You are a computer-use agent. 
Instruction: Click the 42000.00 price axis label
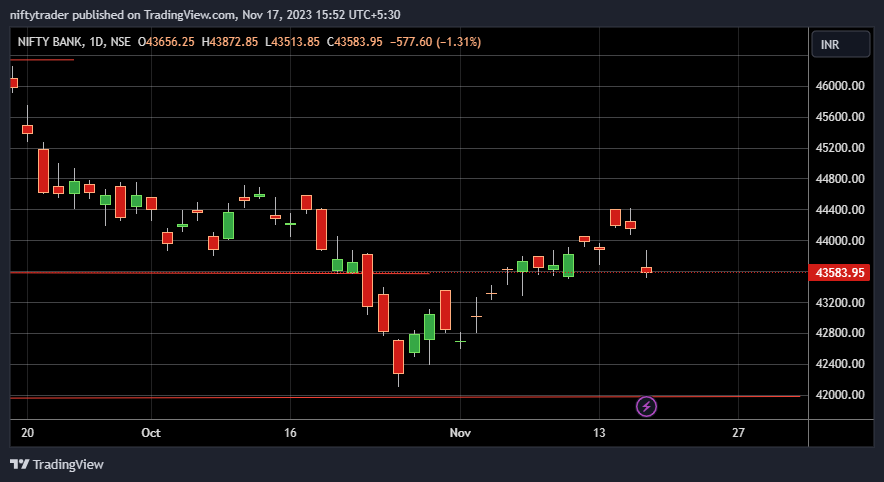coord(839,395)
